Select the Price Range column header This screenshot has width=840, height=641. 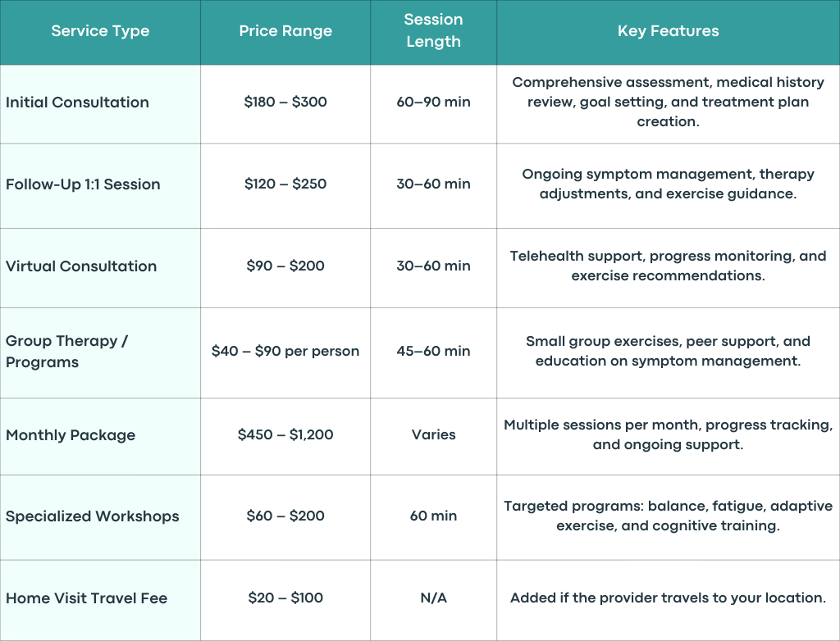click(x=285, y=31)
